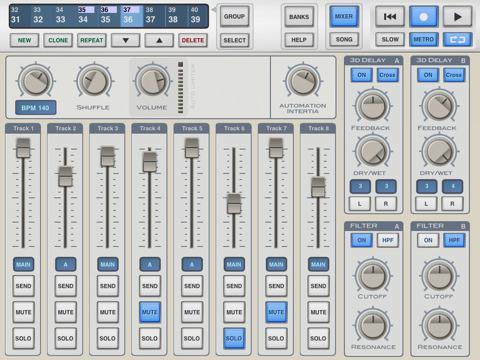
Task: Click 3D Delay B Dry/Wet knob
Action: click(x=439, y=151)
